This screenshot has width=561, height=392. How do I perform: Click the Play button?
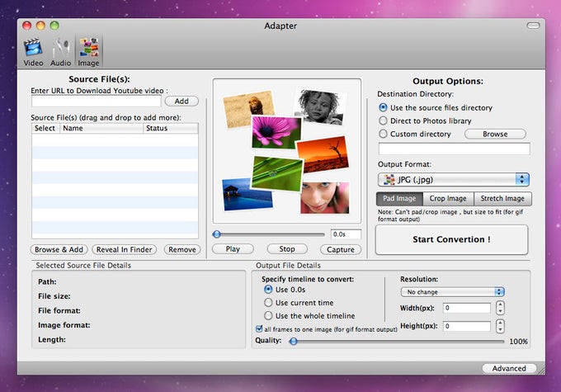233,248
